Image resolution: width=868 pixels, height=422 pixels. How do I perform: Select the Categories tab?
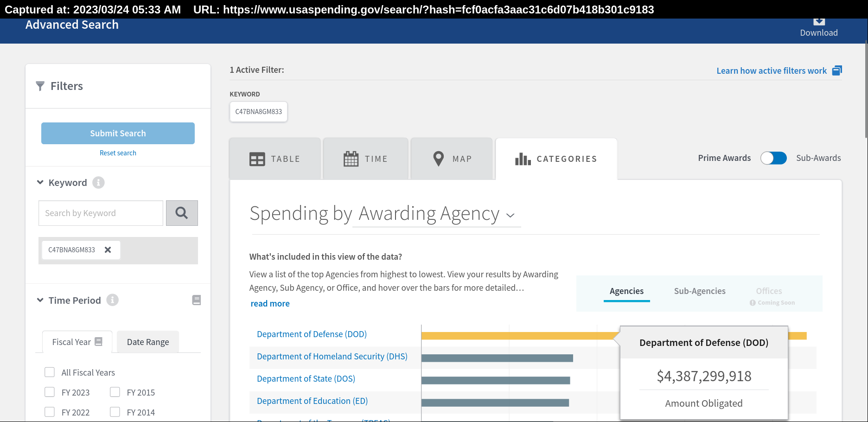pos(556,159)
